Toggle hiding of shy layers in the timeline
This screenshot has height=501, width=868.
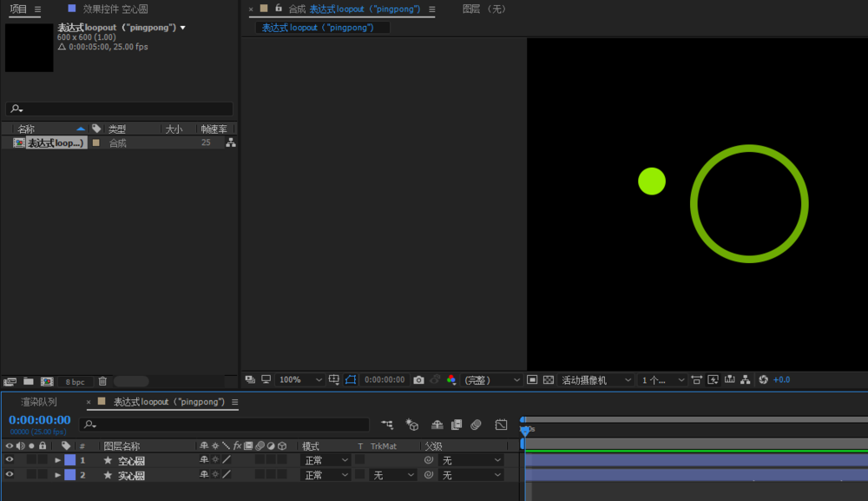point(437,425)
